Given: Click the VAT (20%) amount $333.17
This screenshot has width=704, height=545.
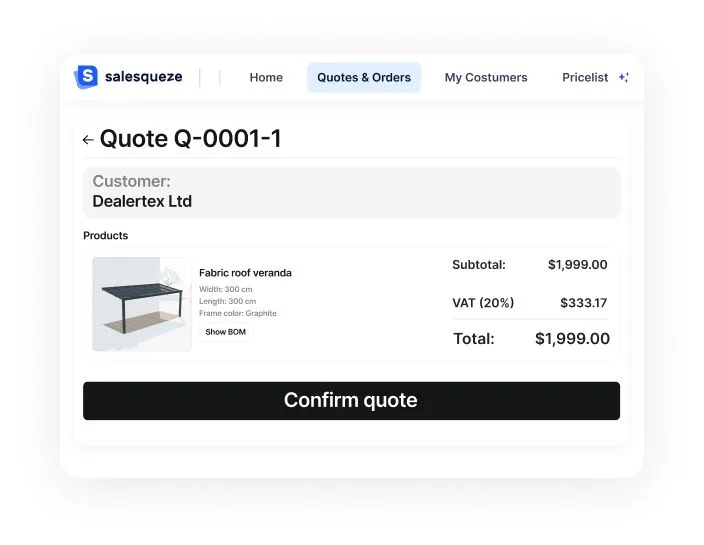Looking at the screenshot, I should [583, 303].
